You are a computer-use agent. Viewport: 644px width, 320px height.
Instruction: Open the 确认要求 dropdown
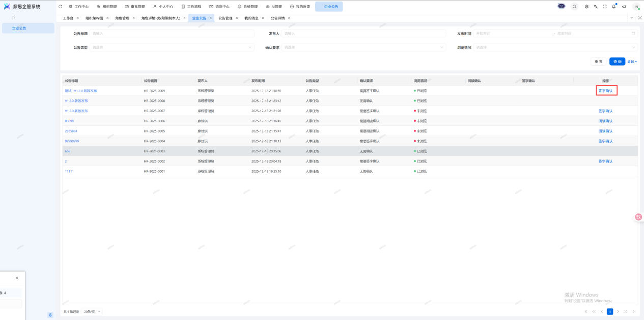[x=363, y=47]
